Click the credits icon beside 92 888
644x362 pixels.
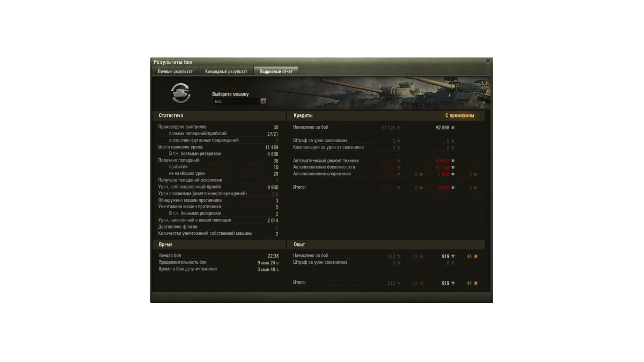point(453,128)
